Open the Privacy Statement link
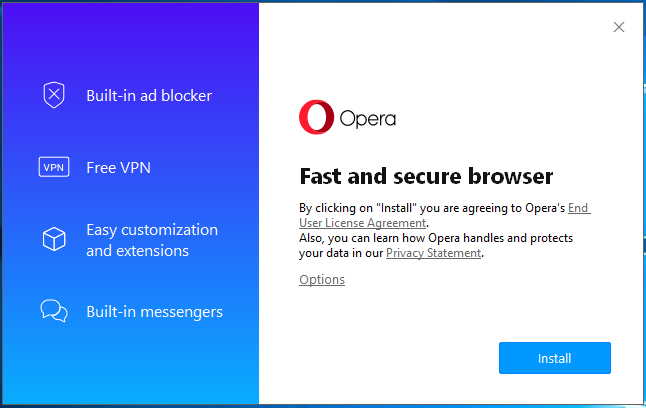 pyautogui.click(x=433, y=253)
